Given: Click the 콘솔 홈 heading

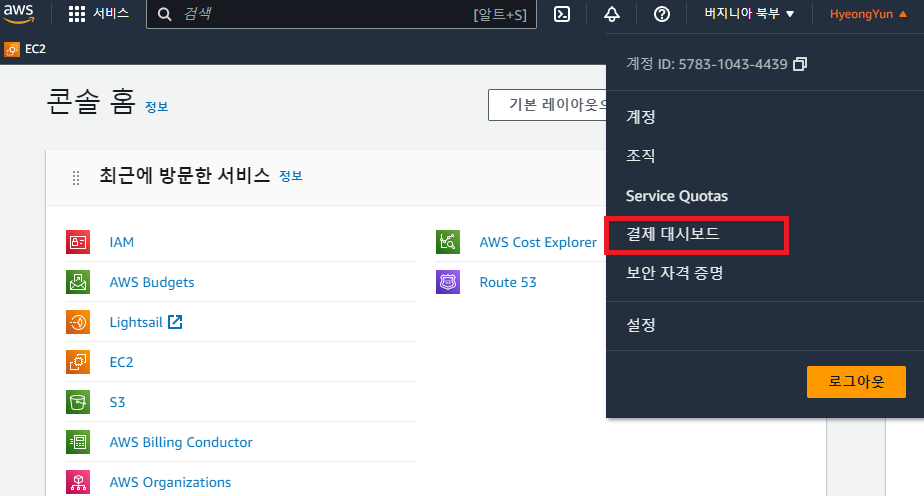Looking at the screenshot, I should pos(91,102).
